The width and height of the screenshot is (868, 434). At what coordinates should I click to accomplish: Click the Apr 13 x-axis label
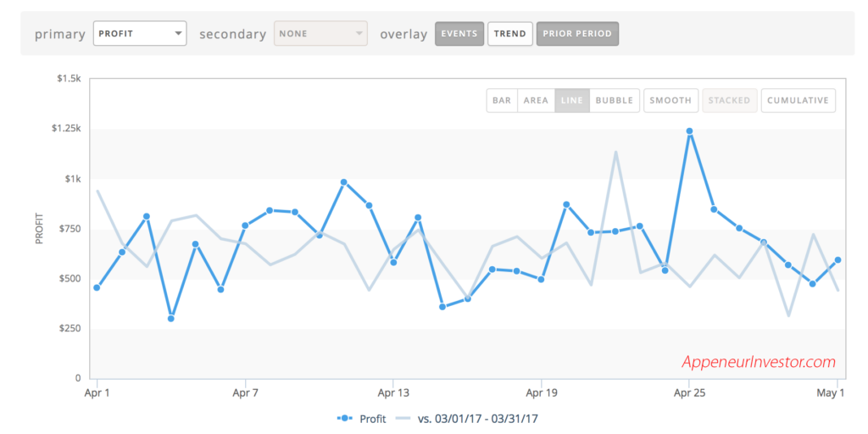coord(392,393)
